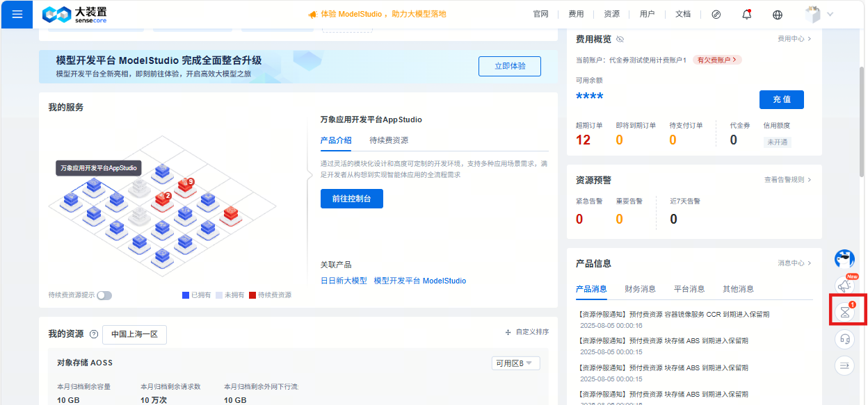Image resolution: width=868 pixels, height=405 pixels.
Task: Open the hamburger navigation menu
Action: click(x=16, y=14)
